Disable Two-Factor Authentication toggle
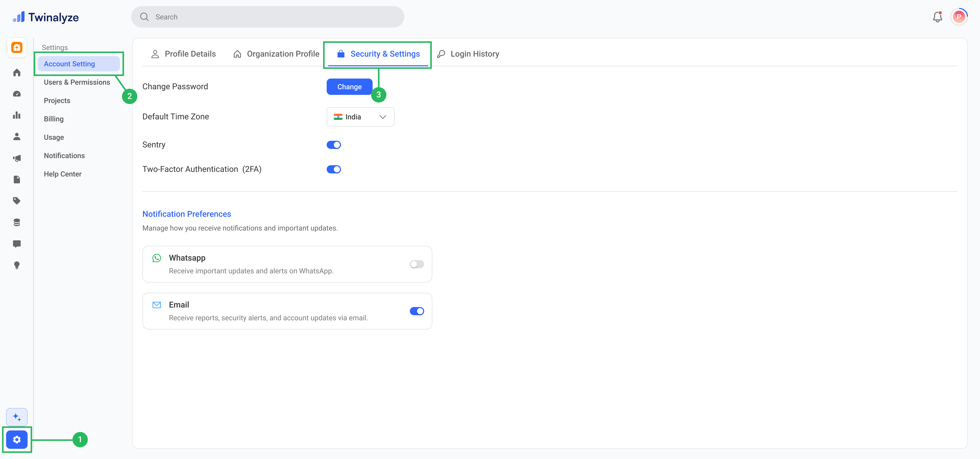980x459 pixels. coord(334,169)
